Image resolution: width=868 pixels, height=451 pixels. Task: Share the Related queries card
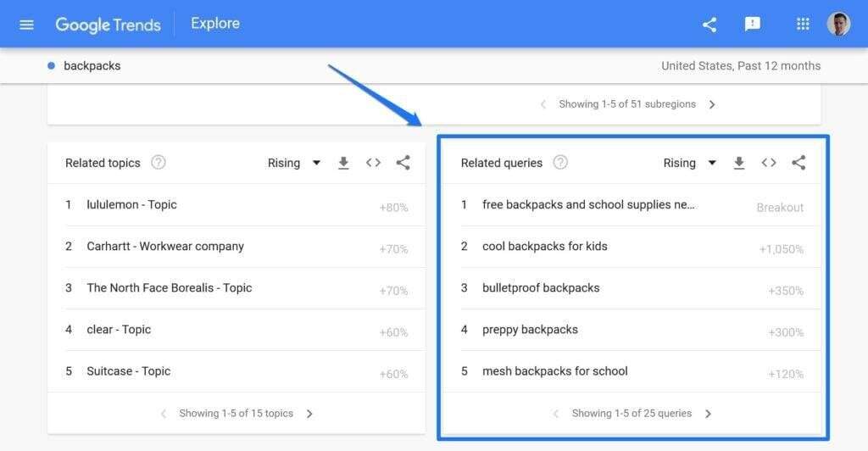click(x=798, y=163)
